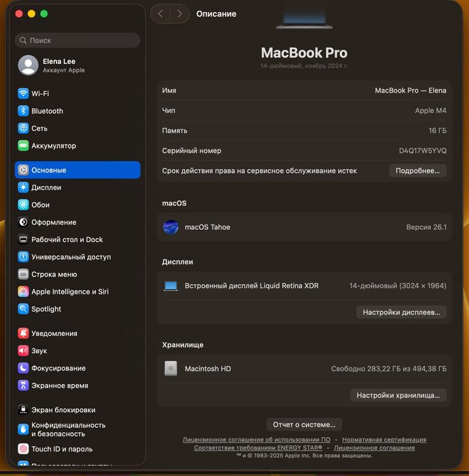469x476 pixels.
Task: Select Рабочий стол и Dock row
Action: pyautogui.click(x=77, y=239)
